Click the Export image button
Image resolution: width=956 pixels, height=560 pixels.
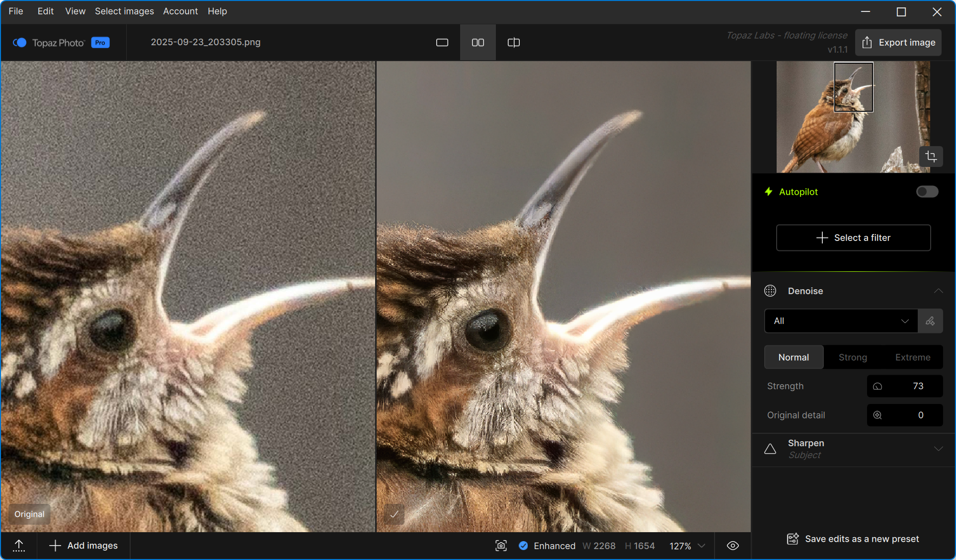(x=898, y=43)
